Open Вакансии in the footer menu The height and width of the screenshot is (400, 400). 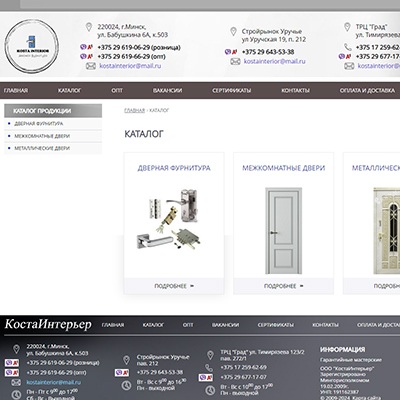click(x=225, y=325)
